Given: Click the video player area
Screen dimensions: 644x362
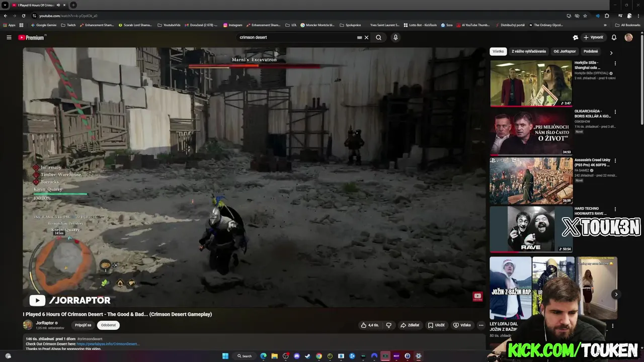Looking at the screenshot, I should pos(254,177).
